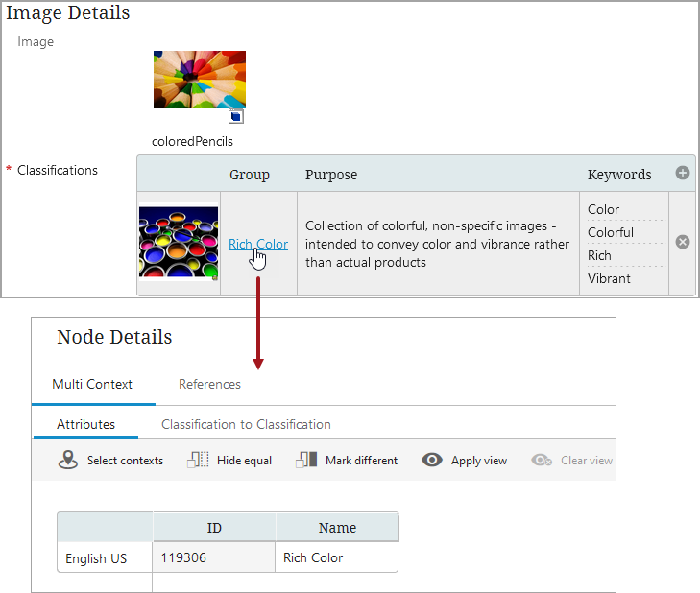Click the coloredPencils image thumbnail
Image resolution: width=700 pixels, height=593 pixels.
coord(199,80)
